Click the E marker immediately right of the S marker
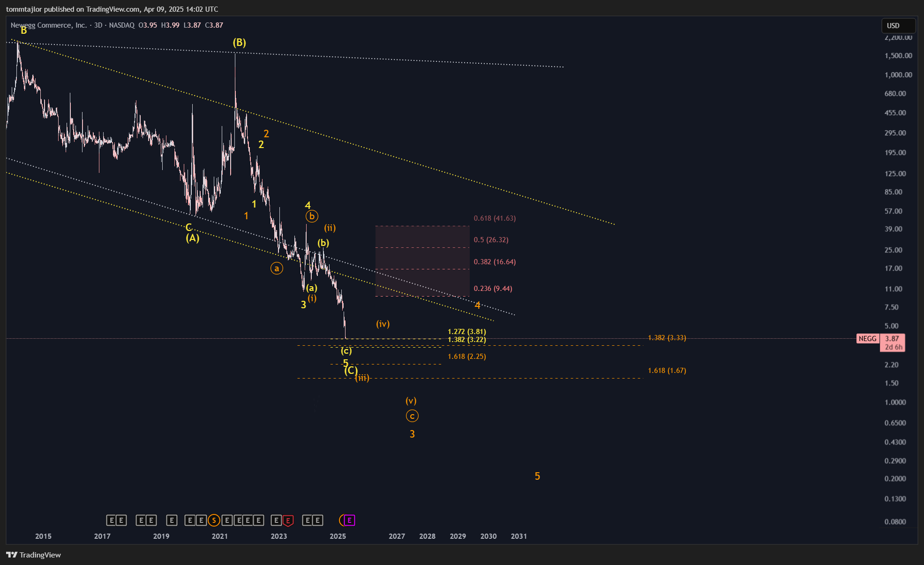 point(227,520)
